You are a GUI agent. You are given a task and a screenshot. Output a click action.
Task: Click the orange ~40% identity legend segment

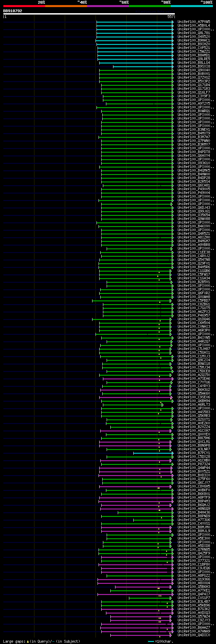66,6
